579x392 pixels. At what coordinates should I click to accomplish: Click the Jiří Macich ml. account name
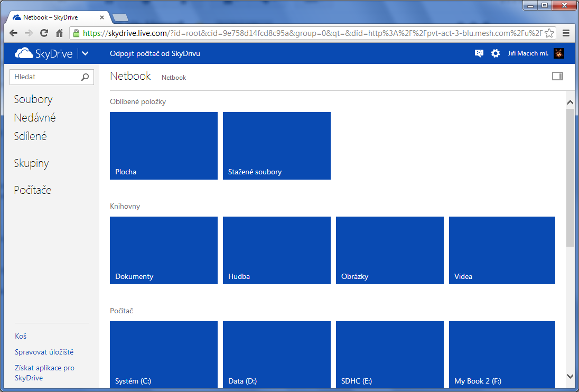tap(528, 53)
